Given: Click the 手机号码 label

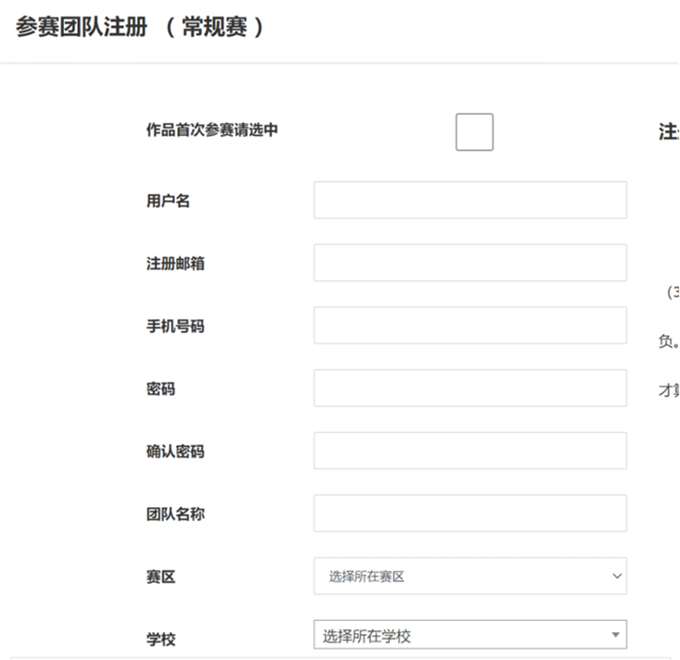Looking at the screenshot, I should [176, 326].
